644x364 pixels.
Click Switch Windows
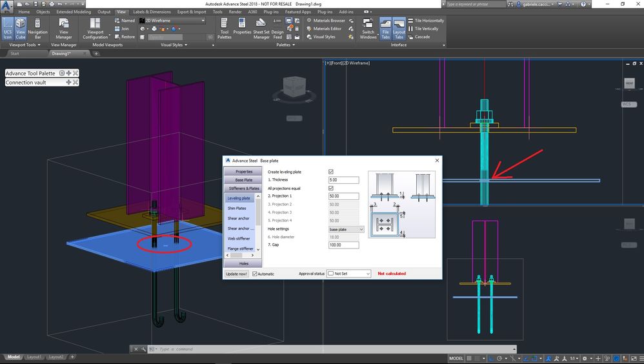click(368, 28)
